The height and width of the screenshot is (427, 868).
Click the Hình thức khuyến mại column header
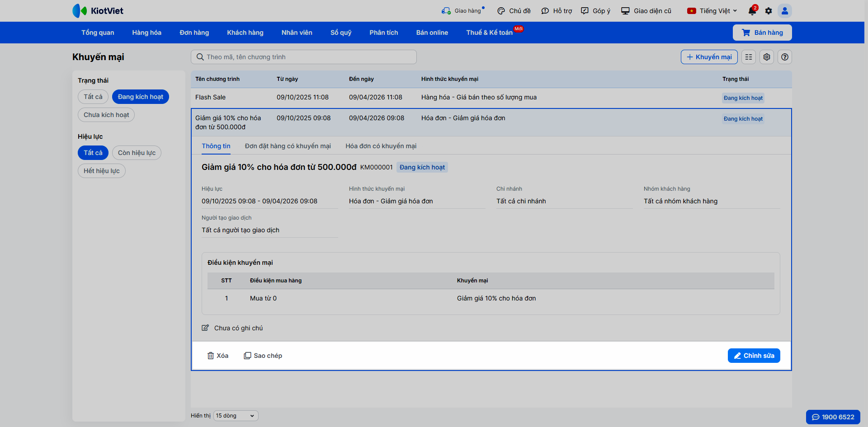[450, 79]
